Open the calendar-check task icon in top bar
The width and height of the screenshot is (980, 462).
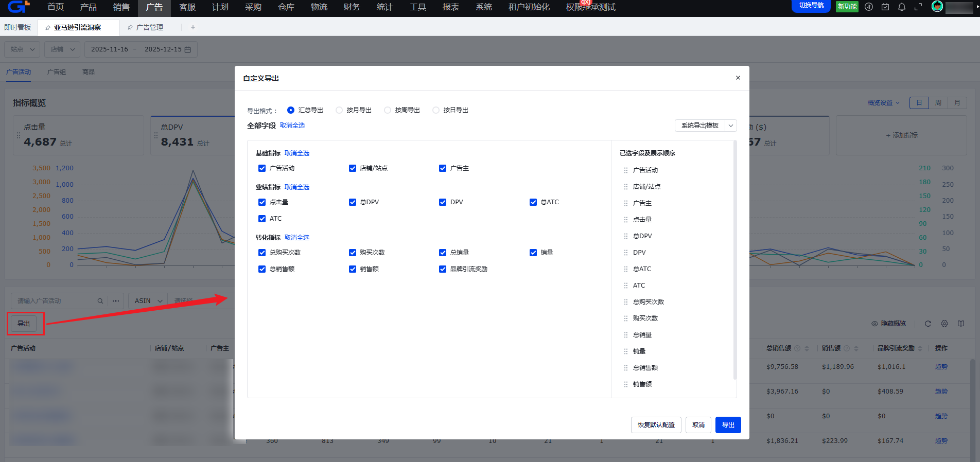coord(885,7)
